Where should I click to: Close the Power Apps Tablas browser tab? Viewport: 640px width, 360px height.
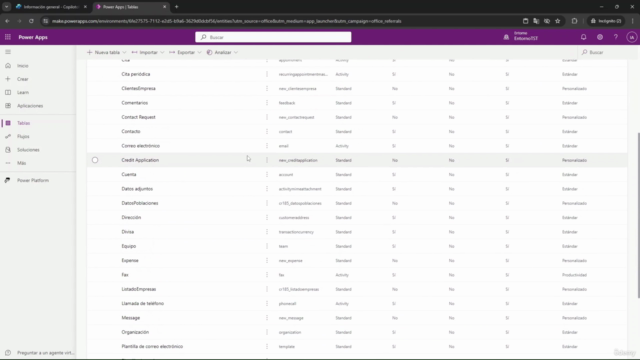pos(164,7)
